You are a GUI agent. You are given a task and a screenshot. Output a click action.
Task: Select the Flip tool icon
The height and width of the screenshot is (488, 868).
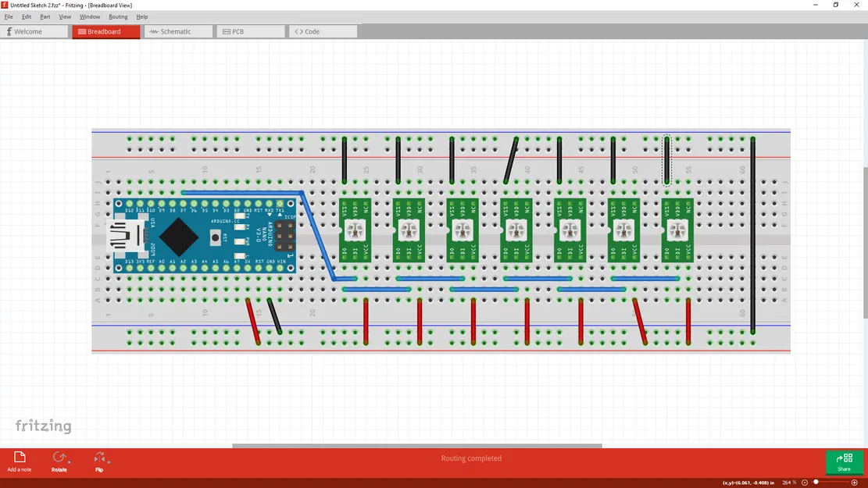click(x=99, y=458)
